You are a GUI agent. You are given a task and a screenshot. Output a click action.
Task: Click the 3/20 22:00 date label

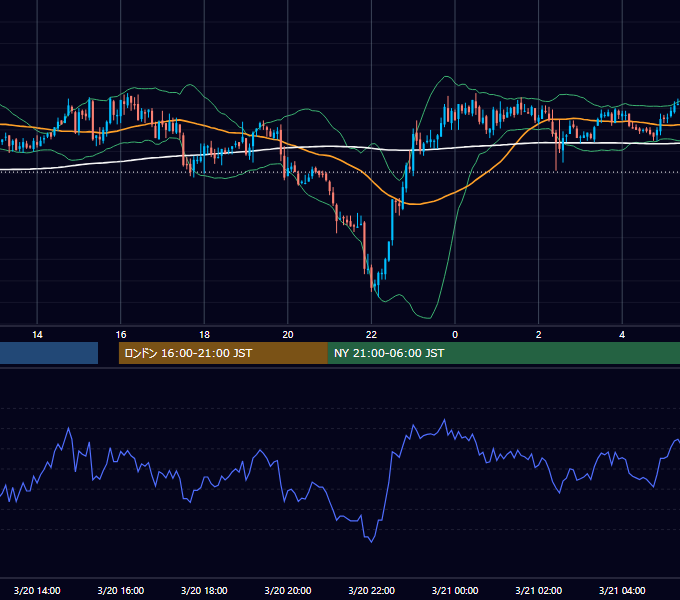371,590
